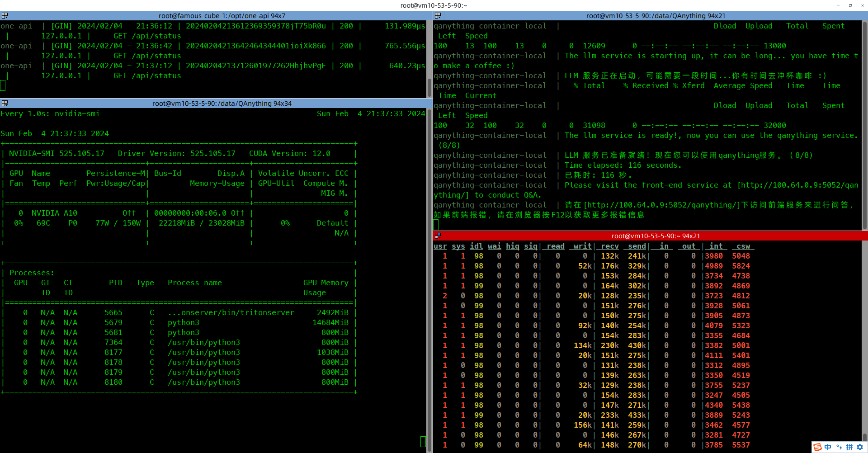This screenshot has height=453, width=868.
Task: Open group icon of red dstat pane titlebar
Action: tap(438, 236)
